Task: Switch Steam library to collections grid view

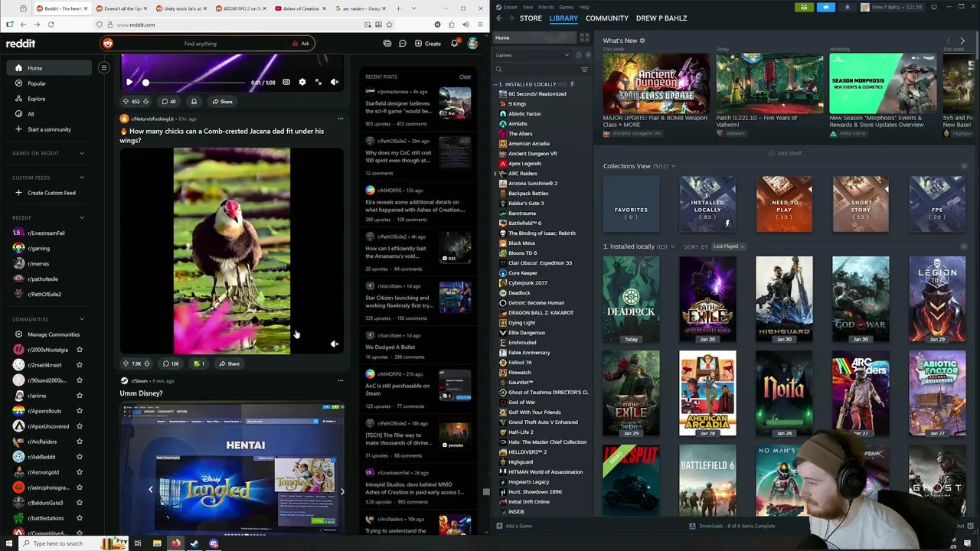Action: [x=584, y=37]
